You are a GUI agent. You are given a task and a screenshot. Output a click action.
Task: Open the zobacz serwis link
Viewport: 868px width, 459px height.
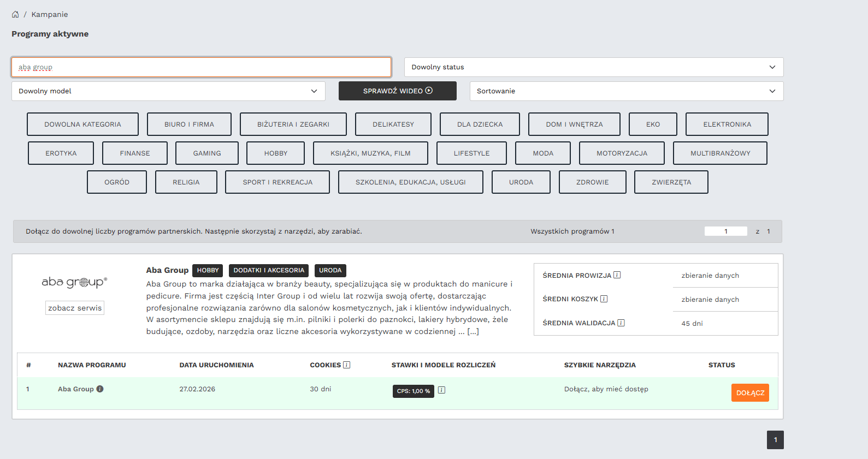(75, 308)
